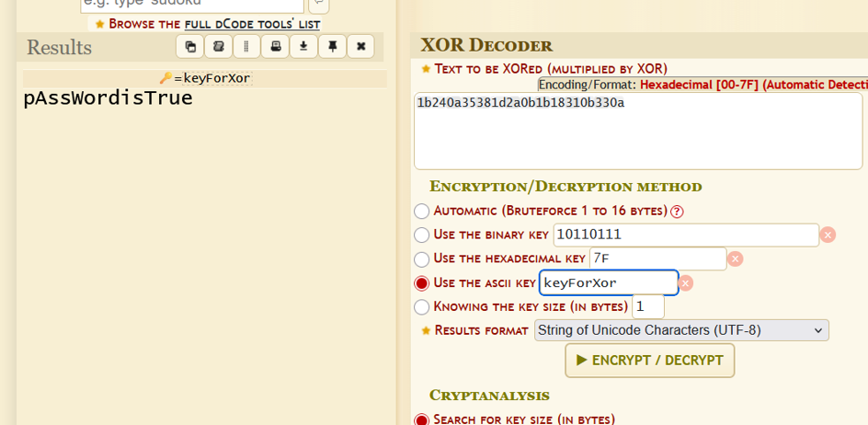Image resolution: width=868 pixels, height=425 pixels.
Task: Click the Results heading
Action: 59,48
